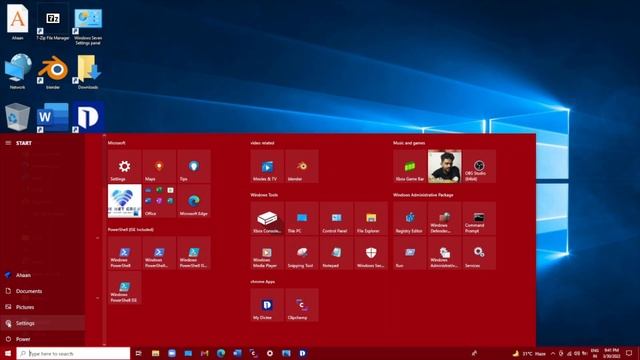
Task: Click the Windows Tools group header
Action: coord(264,195)
